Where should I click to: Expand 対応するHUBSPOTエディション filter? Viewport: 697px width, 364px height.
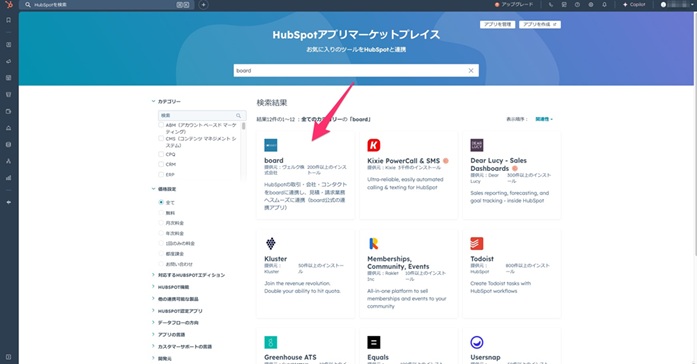[189, 275]
